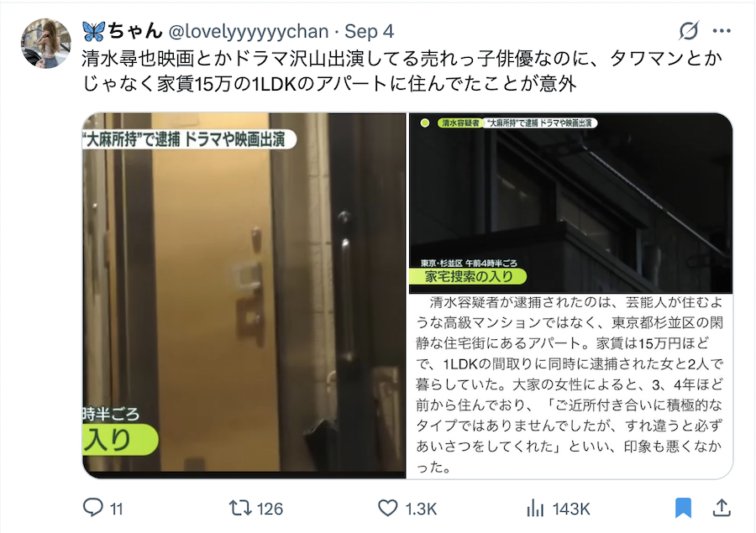Open the Sep 4 timestamp link
The height and width of the screenshot is (533, 756).
click(370, 32)
